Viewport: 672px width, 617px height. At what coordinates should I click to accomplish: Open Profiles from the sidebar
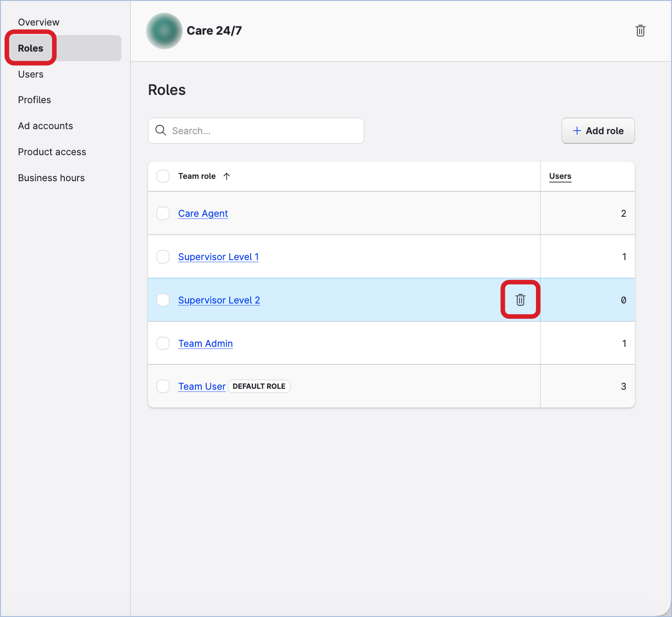pyautogui.click(x=34, y=100)
